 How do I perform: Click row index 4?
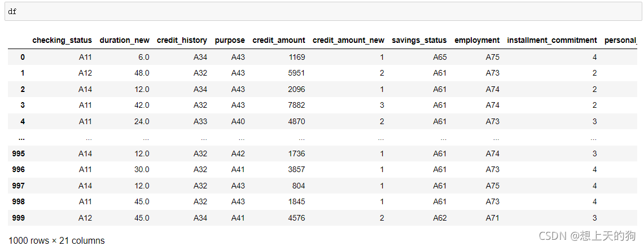coord(23,121)
